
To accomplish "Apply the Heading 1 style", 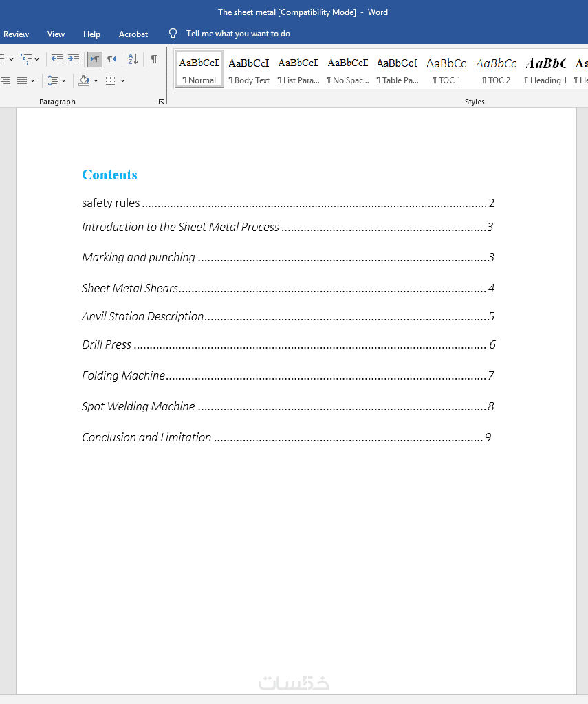I will 546,69.
